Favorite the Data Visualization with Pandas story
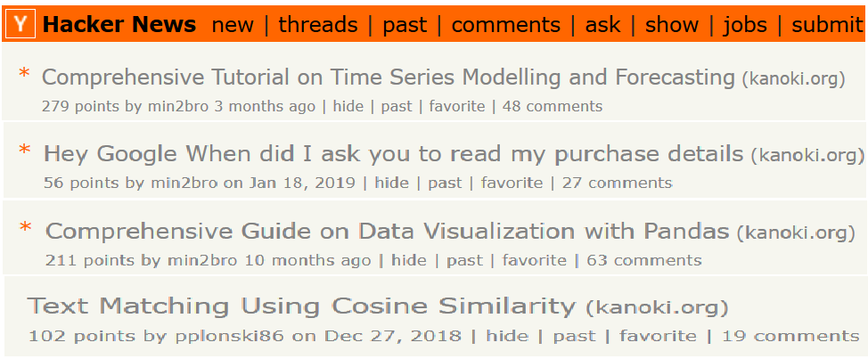The width and height of the screenshot is (868, 359). point(534,260)
